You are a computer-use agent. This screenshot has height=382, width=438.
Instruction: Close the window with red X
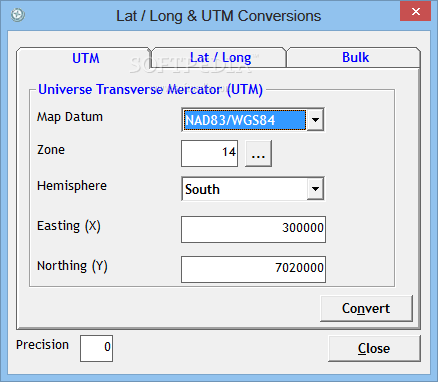416,12
